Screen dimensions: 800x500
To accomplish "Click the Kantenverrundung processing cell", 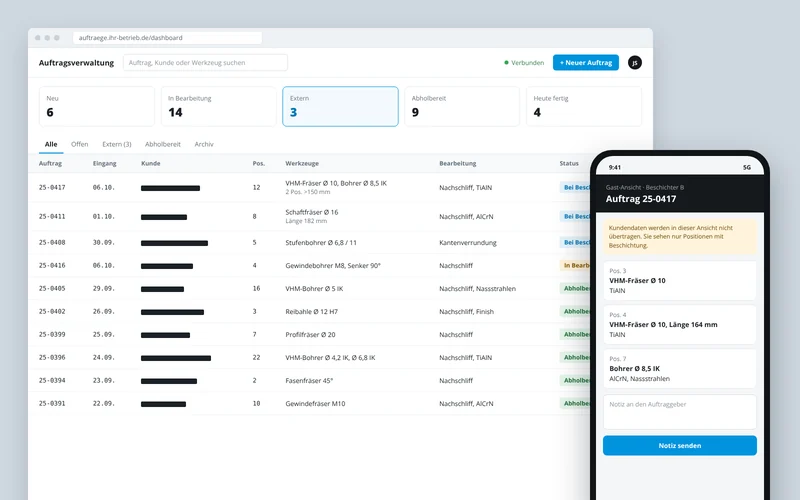I will coord(468,242).
